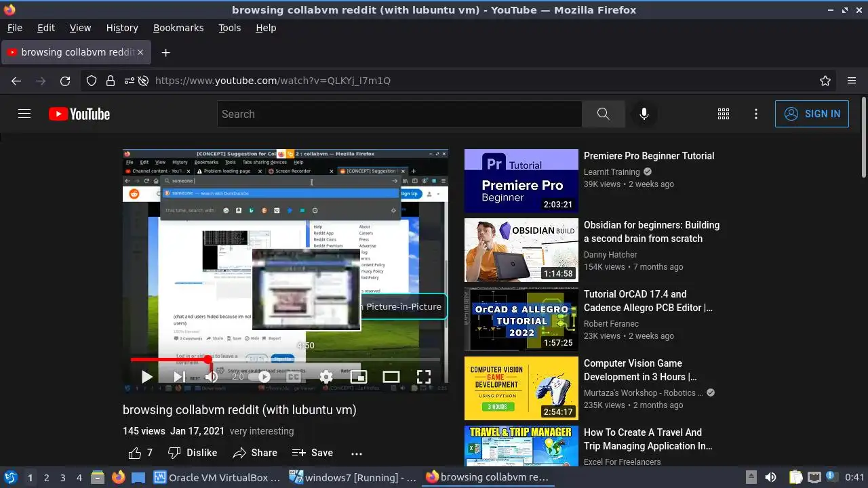Open the View menu
Viewport: 868px width, 488px height.
coord(80,28)
